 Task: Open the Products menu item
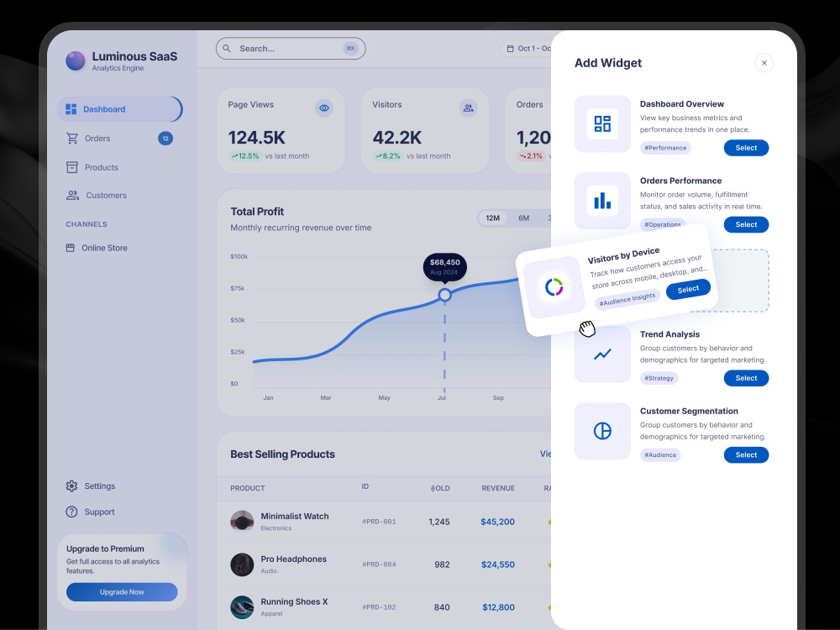pyautogui.click(x=119, y=167)
